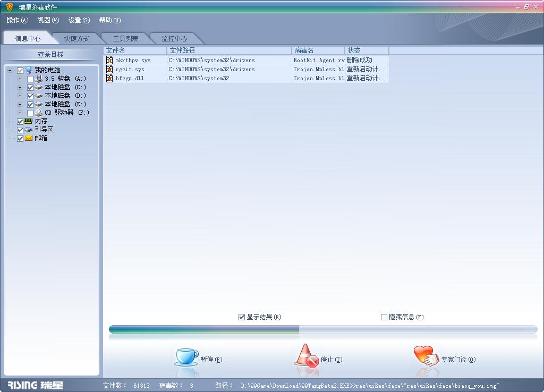Open the 操作(A) menu
The image size is (544, 392).
(18, 20)
